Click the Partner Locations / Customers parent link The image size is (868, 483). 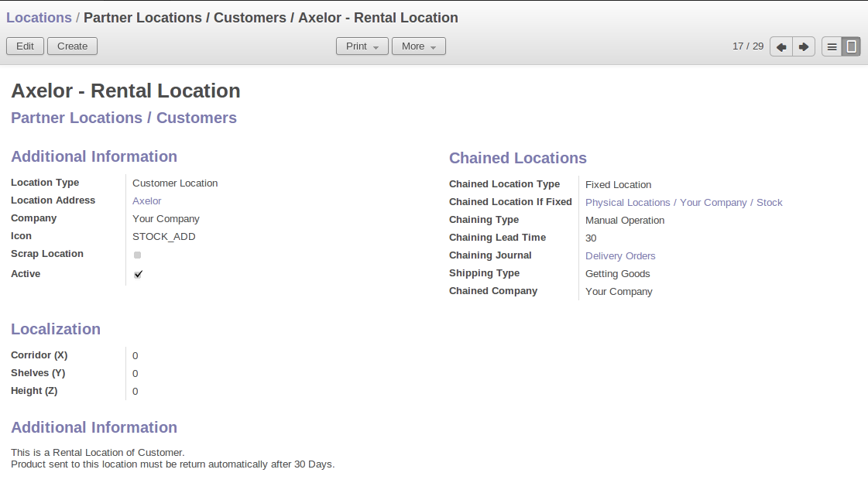124,118
